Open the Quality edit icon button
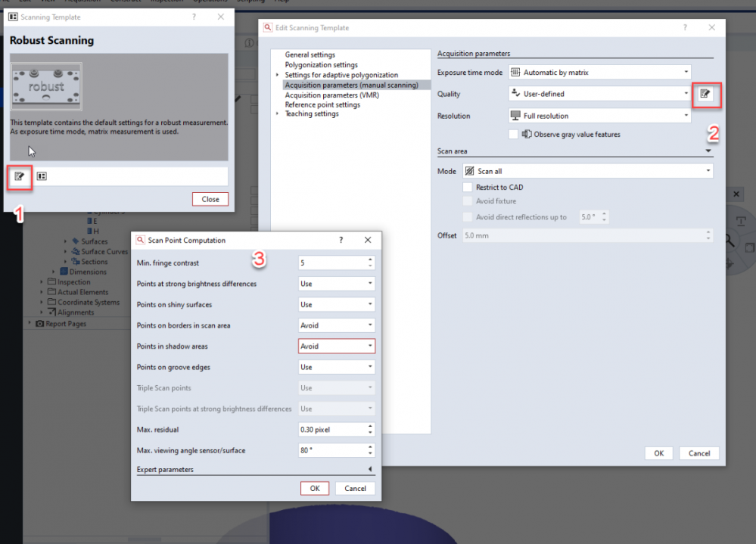756x544 pixels. click(x=705, y=94)
